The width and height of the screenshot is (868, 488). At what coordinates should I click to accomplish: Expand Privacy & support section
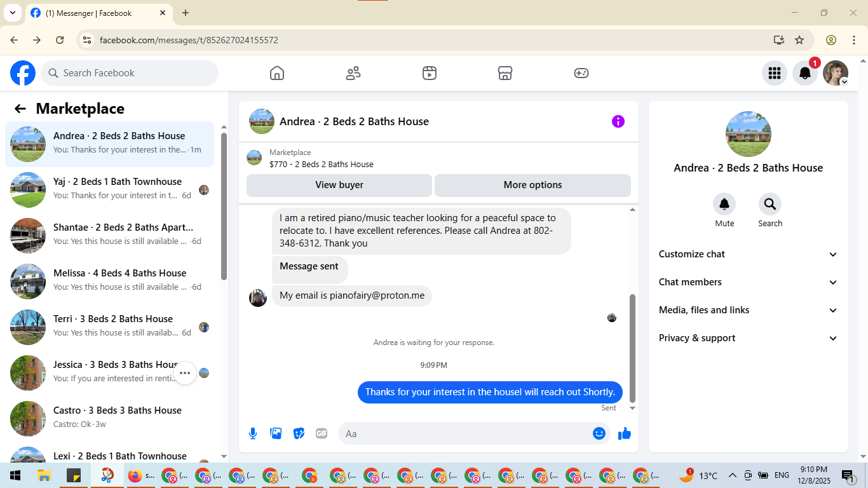pos(749,338)
